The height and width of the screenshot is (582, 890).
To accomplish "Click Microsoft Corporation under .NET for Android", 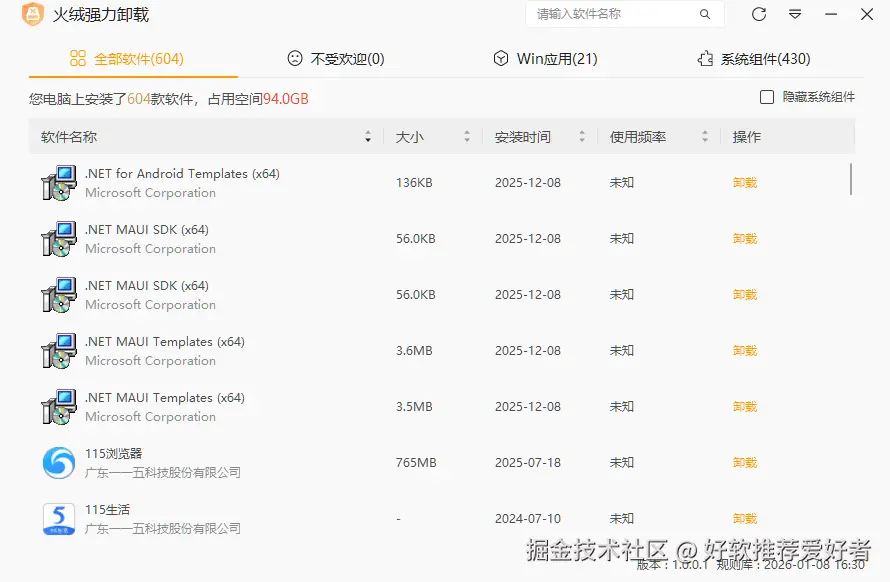I will tap(150, 193).
